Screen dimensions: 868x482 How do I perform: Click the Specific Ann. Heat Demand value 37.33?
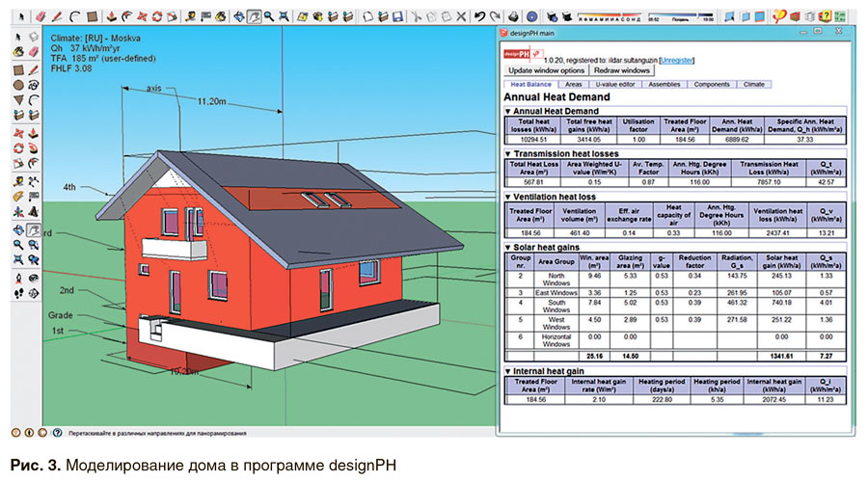tap(804, 140)
